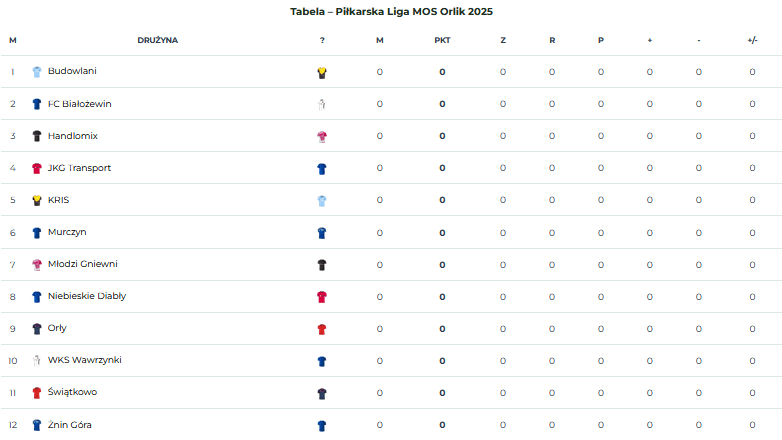Click the table title Piłkarska Liga MOS Orlik 2025
Viewport: 782px width, 440px height.
pyautogui.click(x=391, y=12)
